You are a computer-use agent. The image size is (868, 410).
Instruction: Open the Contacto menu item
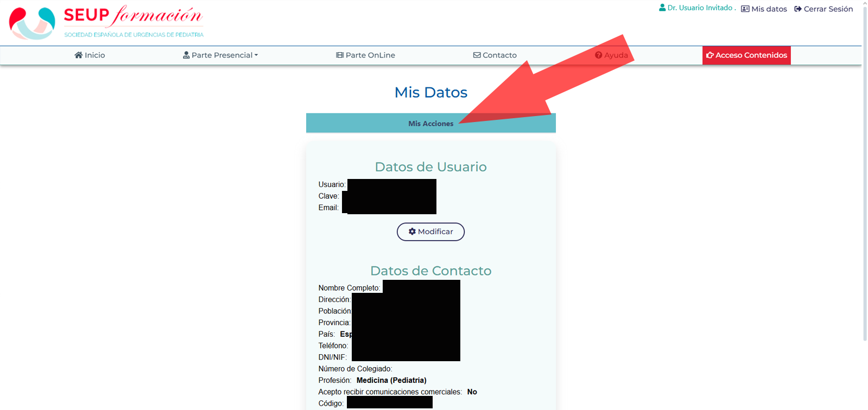pyautogui.click(x=499, y=55)
